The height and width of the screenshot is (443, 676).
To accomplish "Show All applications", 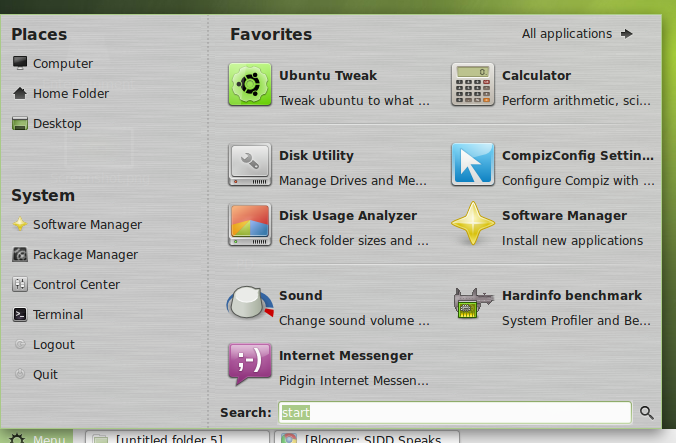I will pos(577,34).
